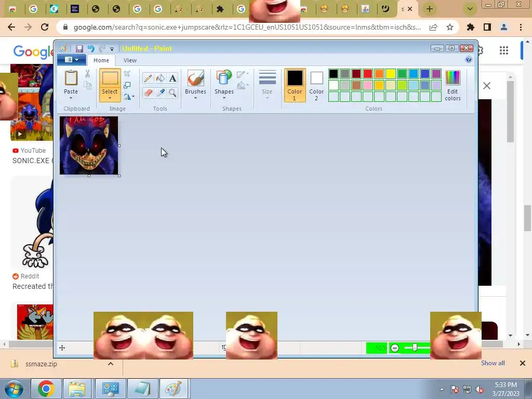
Task: Click the Paint icon in the taskbar
Action: pos(174,389)
